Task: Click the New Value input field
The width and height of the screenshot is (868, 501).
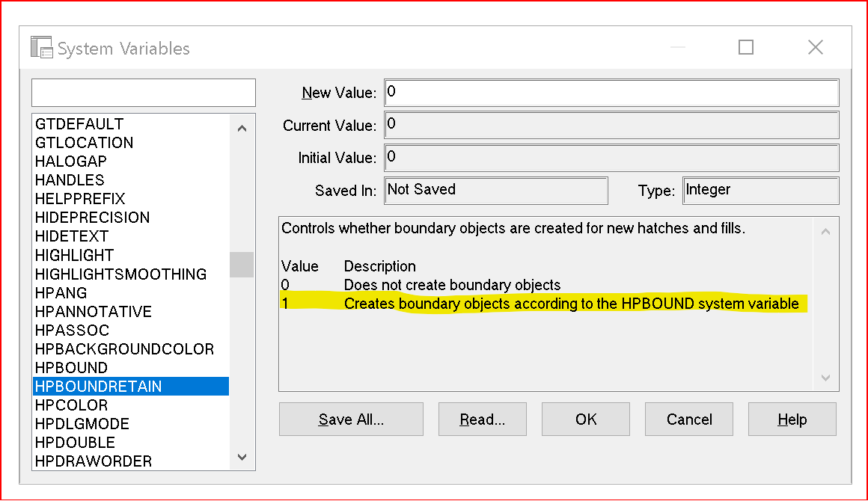Action: 611,92
